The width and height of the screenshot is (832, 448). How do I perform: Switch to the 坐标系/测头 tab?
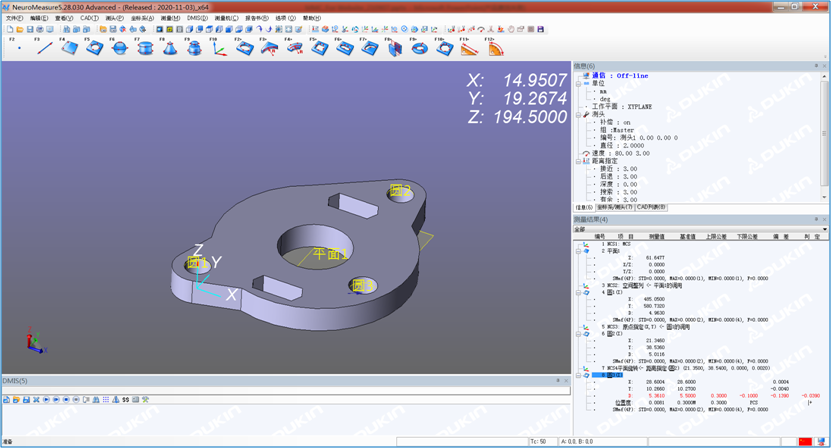pos(615,208)
